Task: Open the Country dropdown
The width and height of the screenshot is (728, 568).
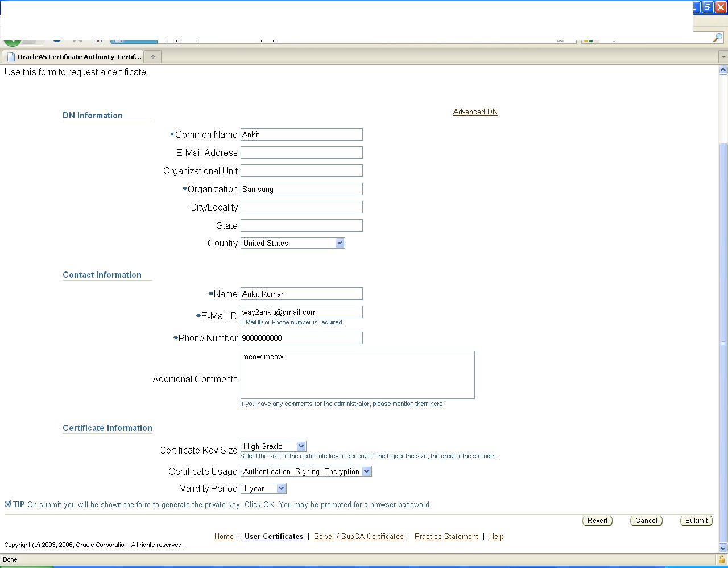Action: click(293, 243)
